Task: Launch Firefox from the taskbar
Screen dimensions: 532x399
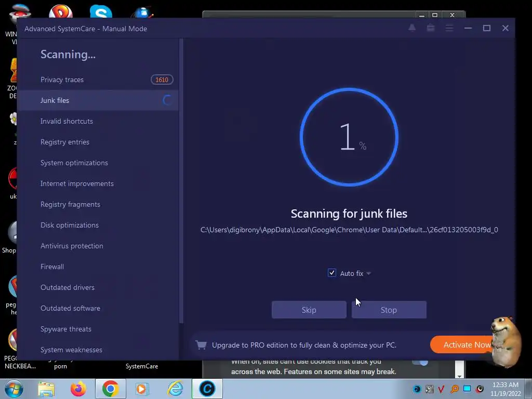Action: 78,389
